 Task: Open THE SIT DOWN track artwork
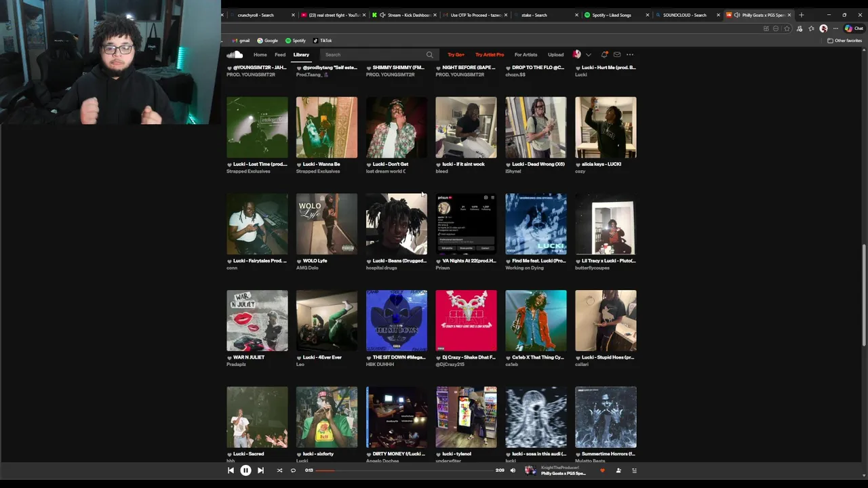click(397, 321)
